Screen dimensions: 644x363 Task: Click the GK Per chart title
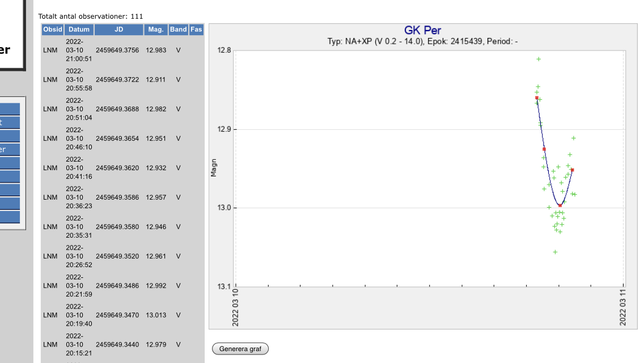point(422,31)
